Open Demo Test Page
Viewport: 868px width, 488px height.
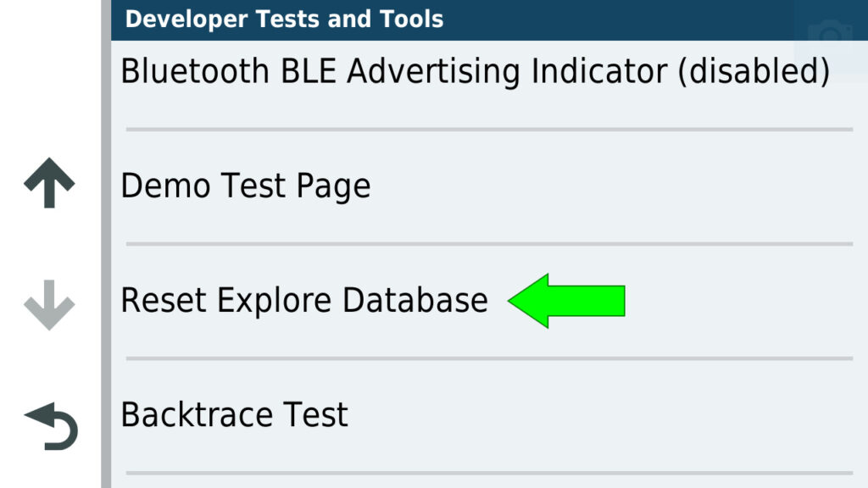tap(246, 186)
